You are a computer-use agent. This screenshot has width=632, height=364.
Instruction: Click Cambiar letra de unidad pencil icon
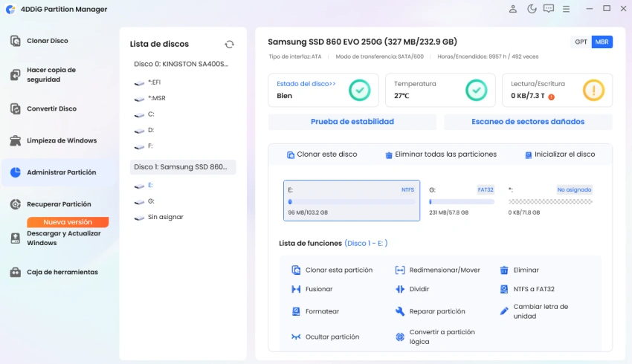coord(504,311)
